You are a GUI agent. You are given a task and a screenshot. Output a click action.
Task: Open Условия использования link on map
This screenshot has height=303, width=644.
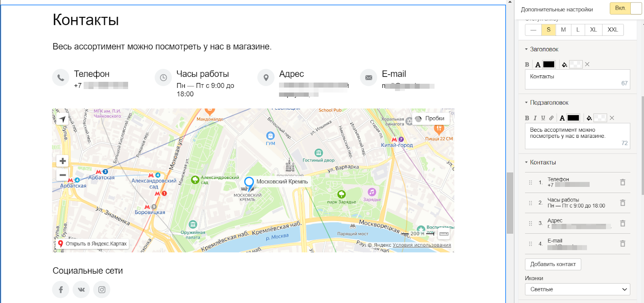[x=422, y=245]
